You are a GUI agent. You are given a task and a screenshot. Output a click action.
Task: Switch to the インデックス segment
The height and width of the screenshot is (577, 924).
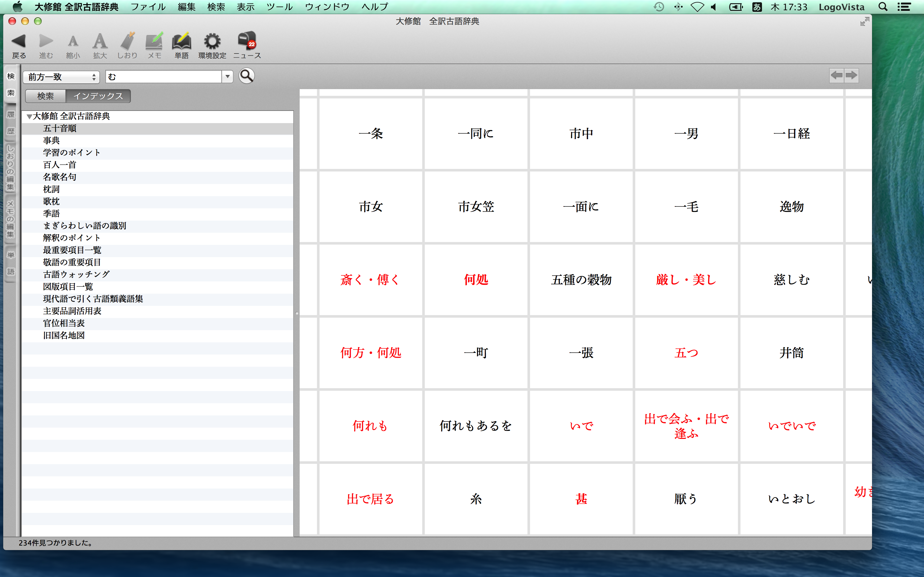(98, 96)
